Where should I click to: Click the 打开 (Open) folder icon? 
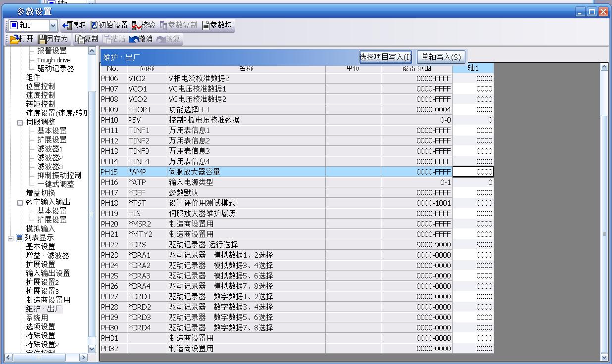coord(14,39)
